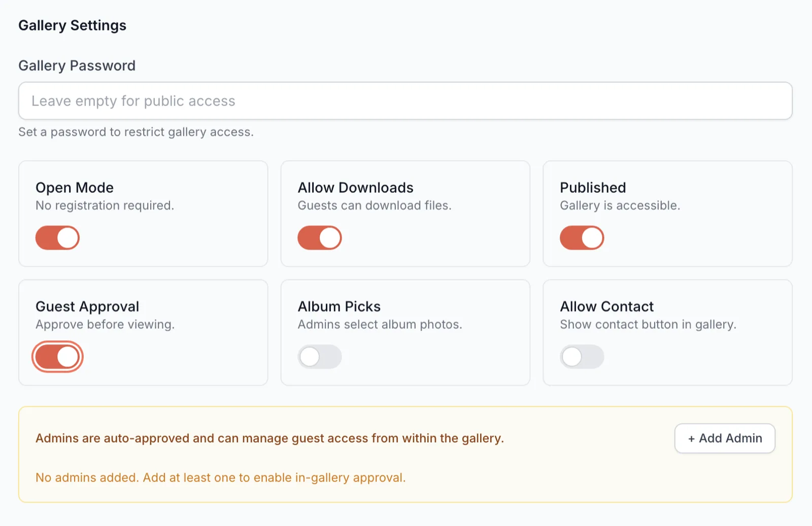Turn off the Allow Downloads switch
Screen dimensions: 812x526
point(319,238)
